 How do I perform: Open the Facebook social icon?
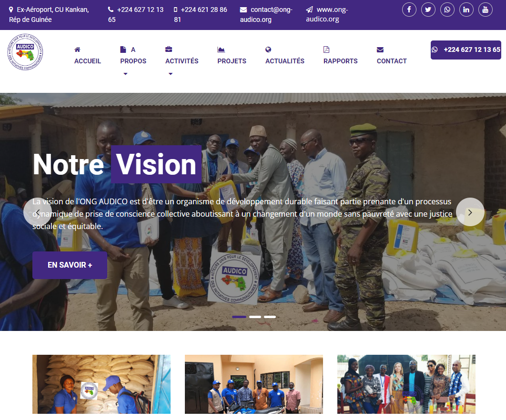coord(409,10)
